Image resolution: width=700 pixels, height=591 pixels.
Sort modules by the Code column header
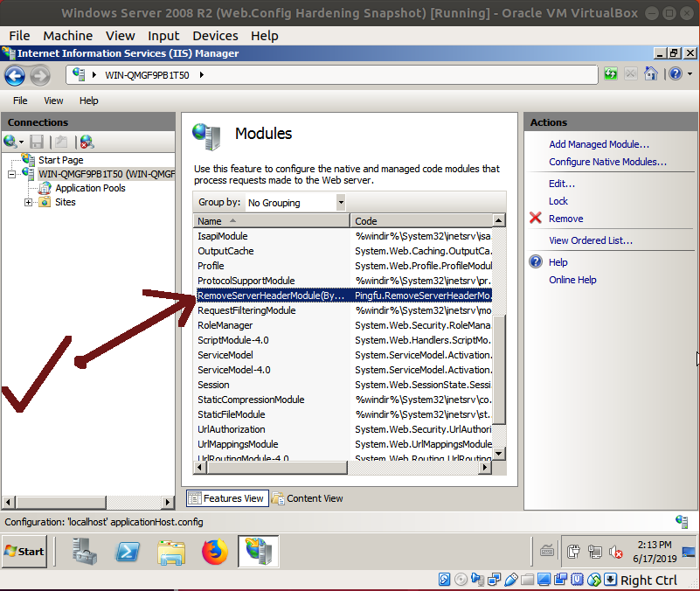(x=421, y=220)
